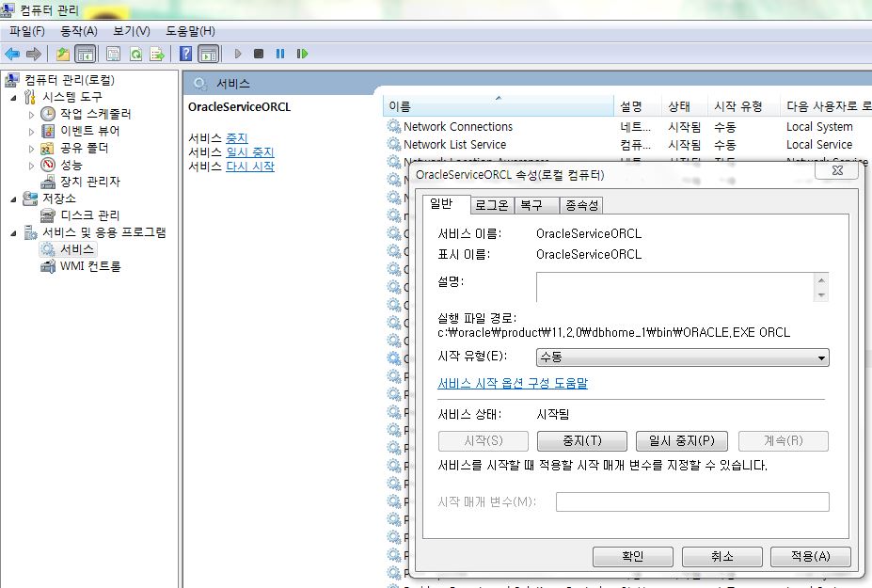Click the 일시 중지(P) button
872x588 pixels.
(681, 441)
